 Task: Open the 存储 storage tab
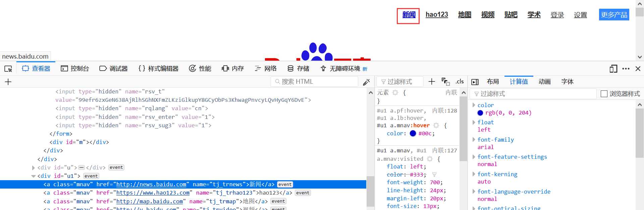pyautogui.click(x=299, y=69)
